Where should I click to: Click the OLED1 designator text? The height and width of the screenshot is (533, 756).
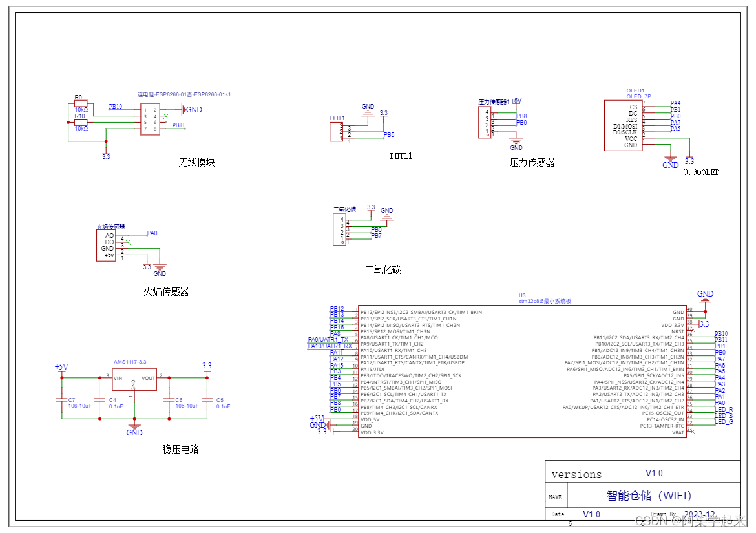[635, 90]
